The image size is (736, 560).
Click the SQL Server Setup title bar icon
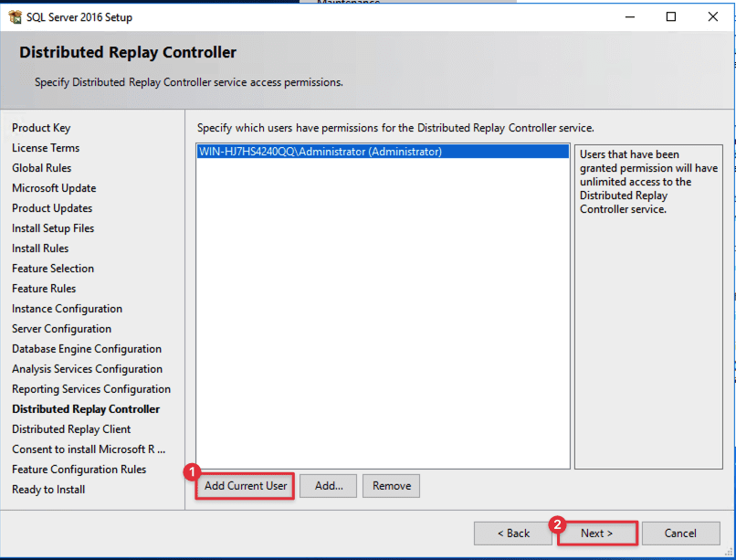click(15, 16)
